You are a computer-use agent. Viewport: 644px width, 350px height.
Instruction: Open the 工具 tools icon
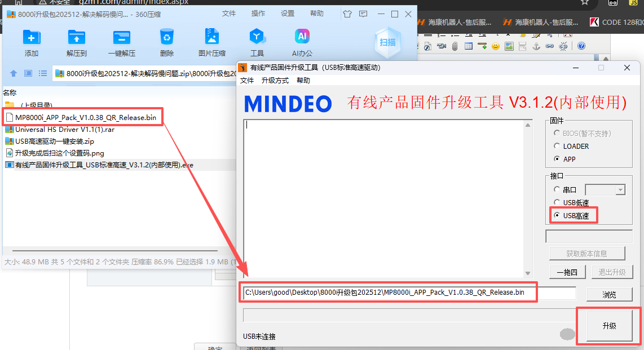tap(257, 38)
